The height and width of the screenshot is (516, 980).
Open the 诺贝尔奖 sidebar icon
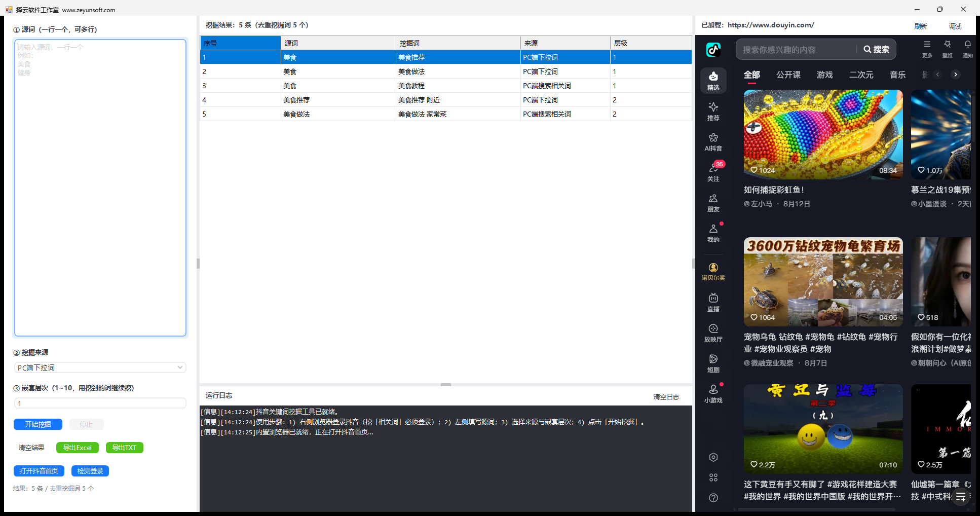pos(713,272)
